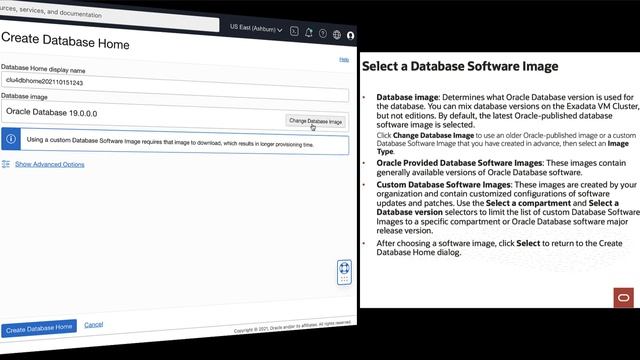Expand Show Advanced Options
The image size is (640, 360).
point(50,164)
